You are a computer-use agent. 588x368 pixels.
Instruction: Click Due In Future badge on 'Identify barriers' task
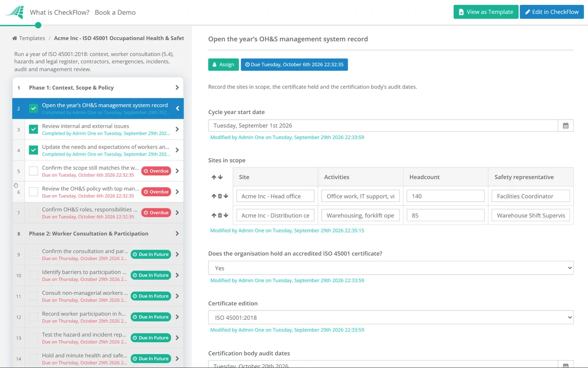[x=151, y=275]
